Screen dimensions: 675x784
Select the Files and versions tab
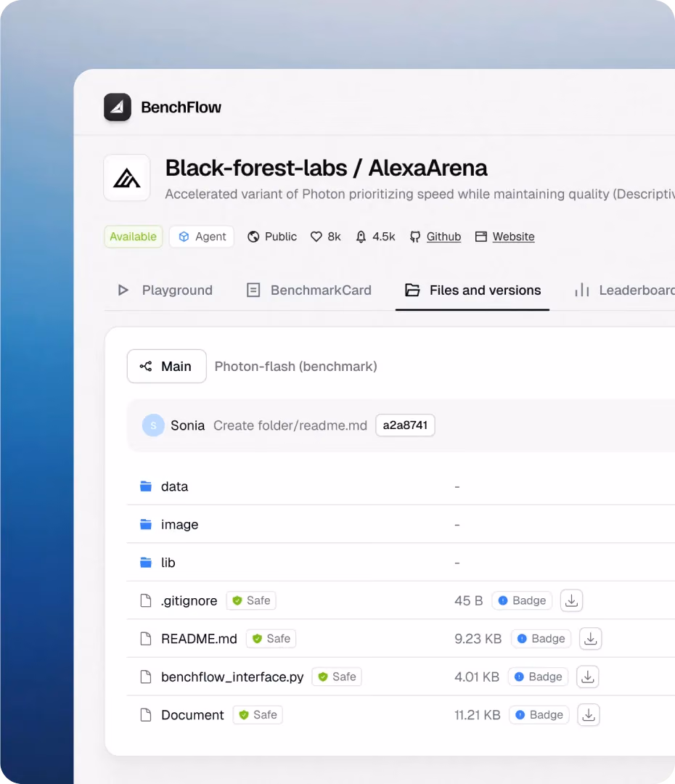(472, 290)
